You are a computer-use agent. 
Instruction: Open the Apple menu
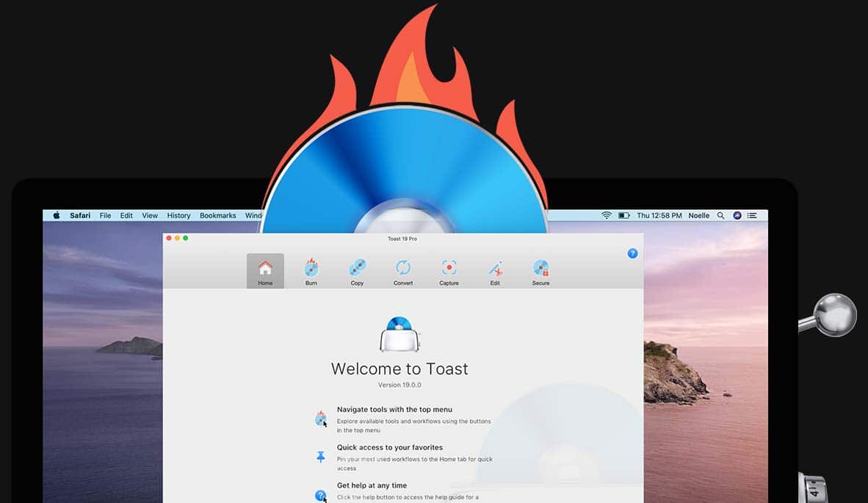(x=57, y=215)
